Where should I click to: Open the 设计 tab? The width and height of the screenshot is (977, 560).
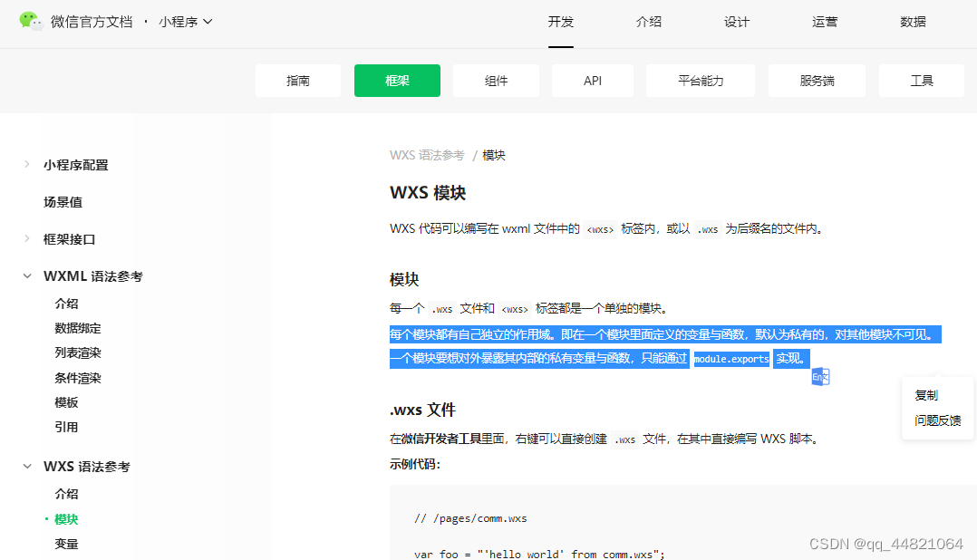pyautogui.click(x=737, y=22)
